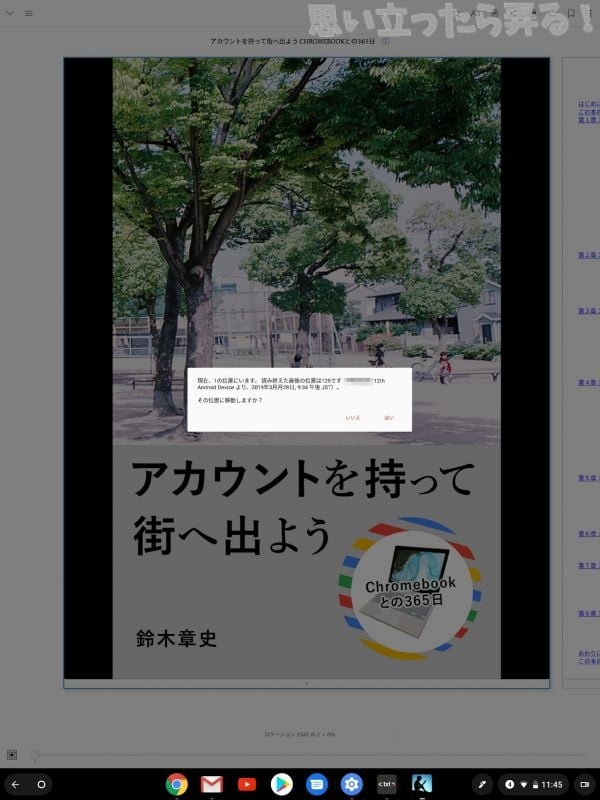Click the info icon beside the book title
This screenshot has height=800, width=600.
click(386, 41)
